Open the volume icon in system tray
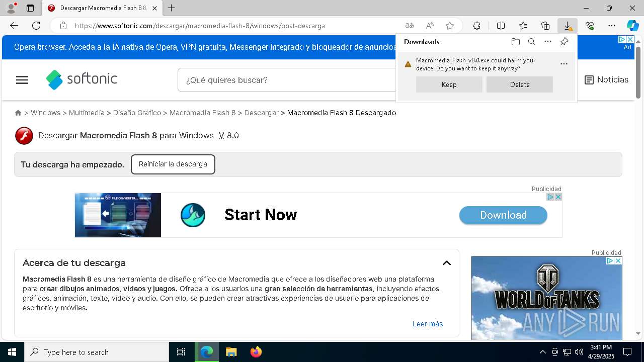This screenshot has height=362, width=644. tap(579, 352)
